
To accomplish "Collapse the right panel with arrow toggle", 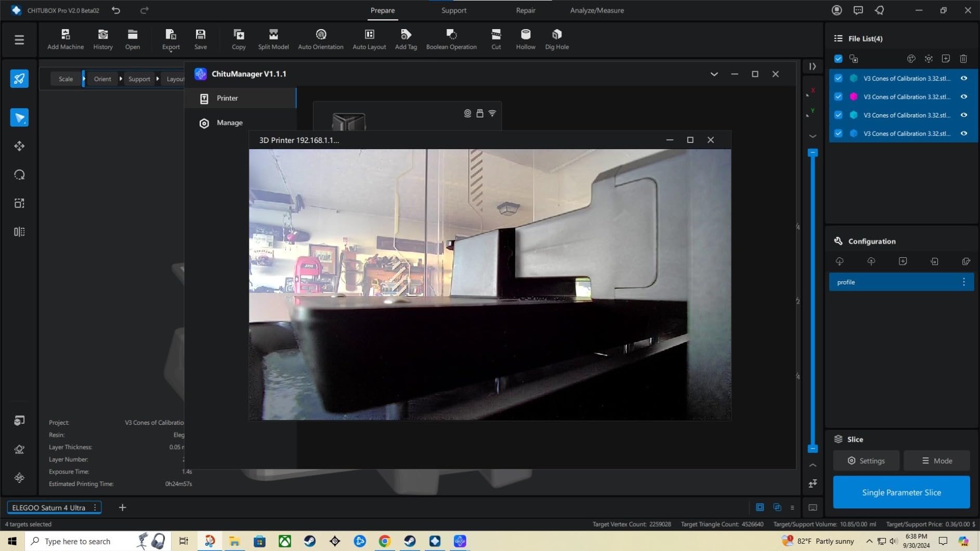I will click(x=813, y=67).
